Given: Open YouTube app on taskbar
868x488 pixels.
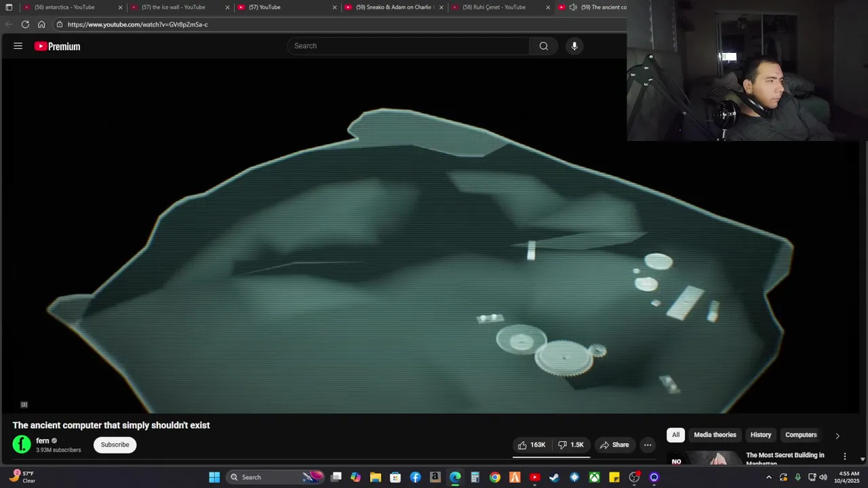Looking at the screenshot, I should 534,477.
